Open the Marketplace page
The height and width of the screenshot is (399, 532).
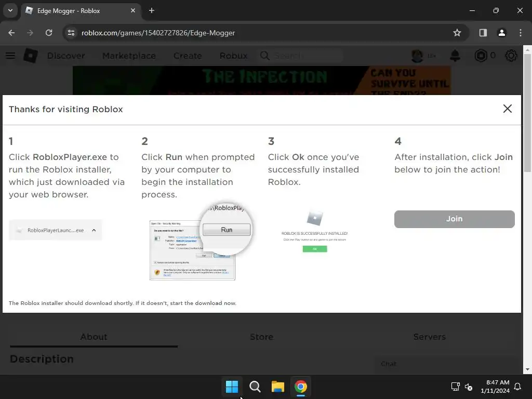[x=129, y=56]
